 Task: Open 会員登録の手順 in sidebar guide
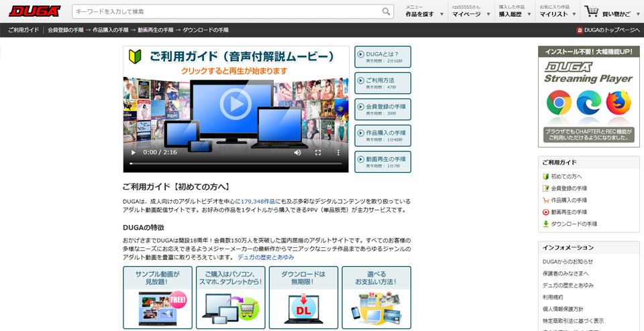click(x=569, y=188)
